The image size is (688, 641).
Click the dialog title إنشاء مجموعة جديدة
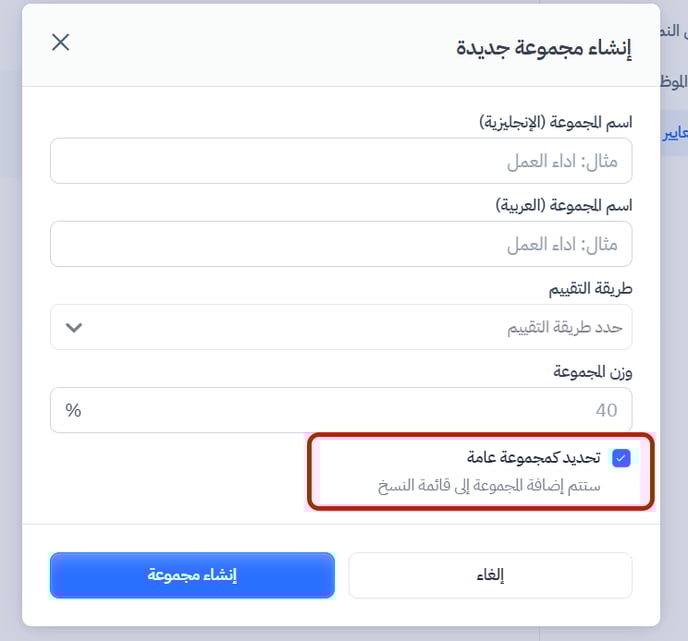point(544,47)
